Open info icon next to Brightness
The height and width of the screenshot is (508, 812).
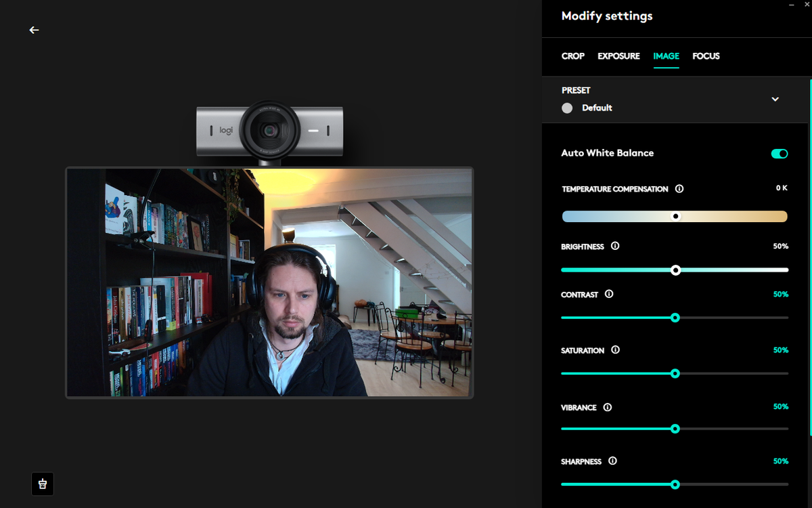pos(615,246)
